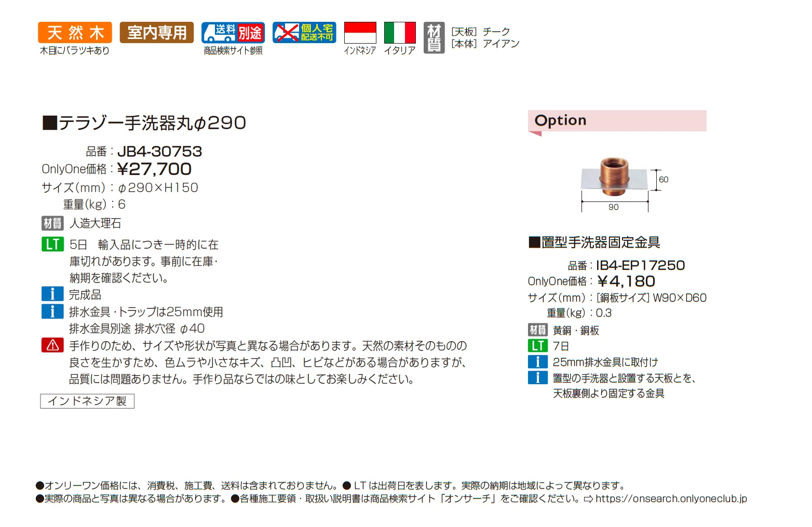Click the green LT icon beside 7日
The image size is (812, 527).
click(538, 346)
